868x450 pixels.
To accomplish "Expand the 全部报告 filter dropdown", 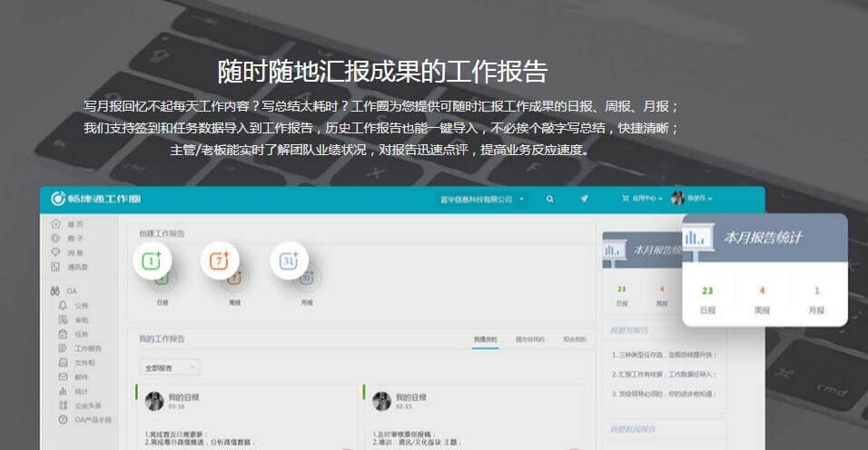I will [x=170, y=367].
